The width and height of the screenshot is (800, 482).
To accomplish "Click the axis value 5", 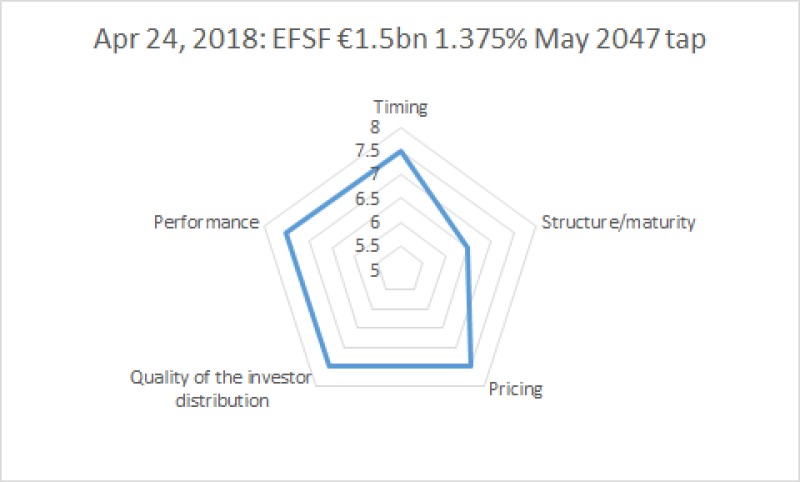I will tap(374, 270).
